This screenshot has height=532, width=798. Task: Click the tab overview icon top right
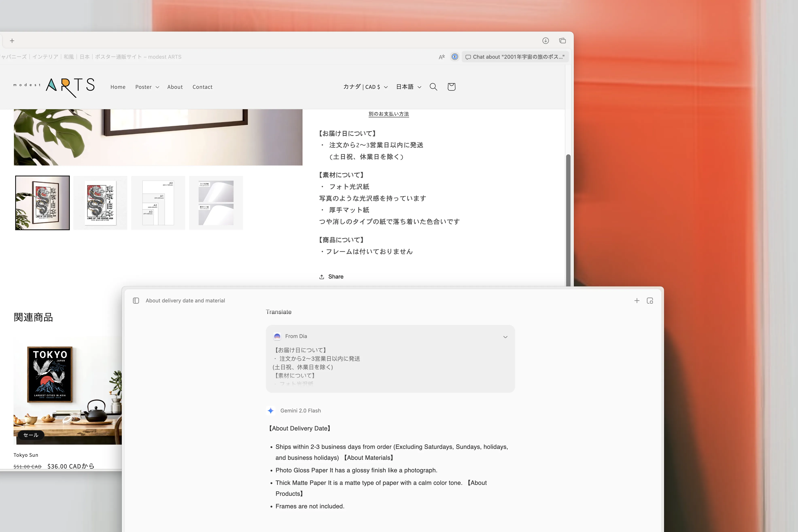click(562, 40)
